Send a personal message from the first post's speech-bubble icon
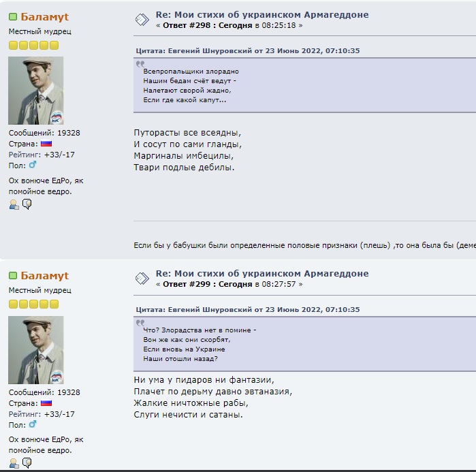This screenshot has height=472, width=476. coord(27,204)
